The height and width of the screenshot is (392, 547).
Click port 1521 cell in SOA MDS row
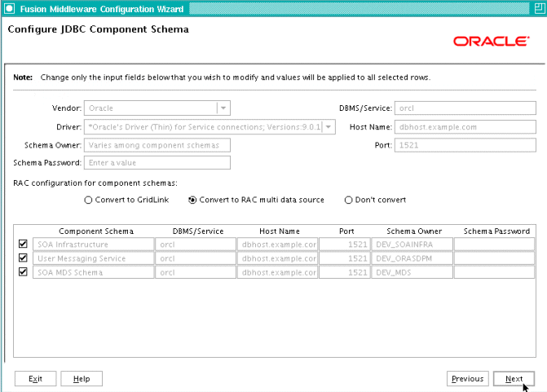[344, 272]
